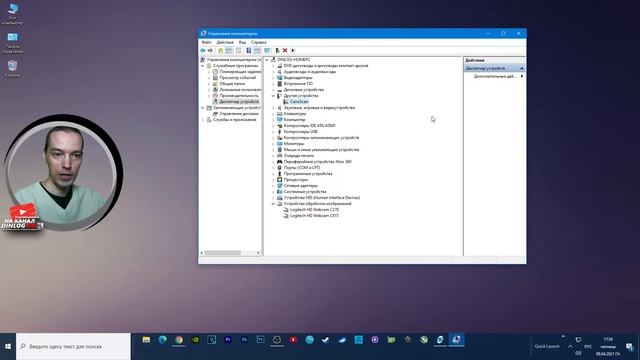Show hidden system tray icons
The height and width of the screenshot is (360, 640).
coord(570,346)
